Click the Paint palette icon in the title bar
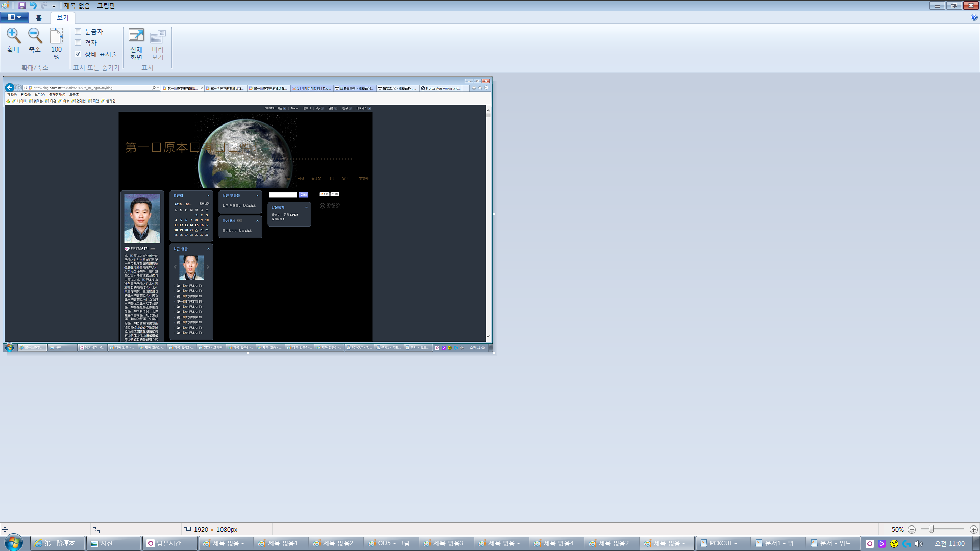 [x=5, y=6]
